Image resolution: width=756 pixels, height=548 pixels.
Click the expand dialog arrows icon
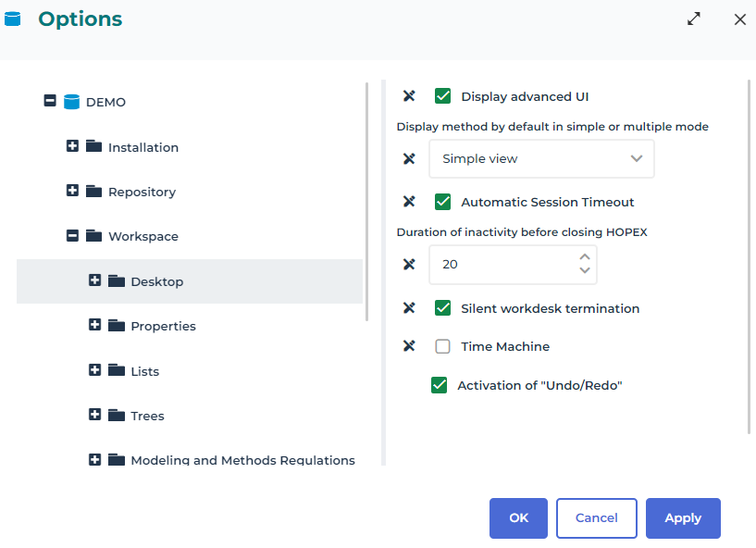pos(694,19)
